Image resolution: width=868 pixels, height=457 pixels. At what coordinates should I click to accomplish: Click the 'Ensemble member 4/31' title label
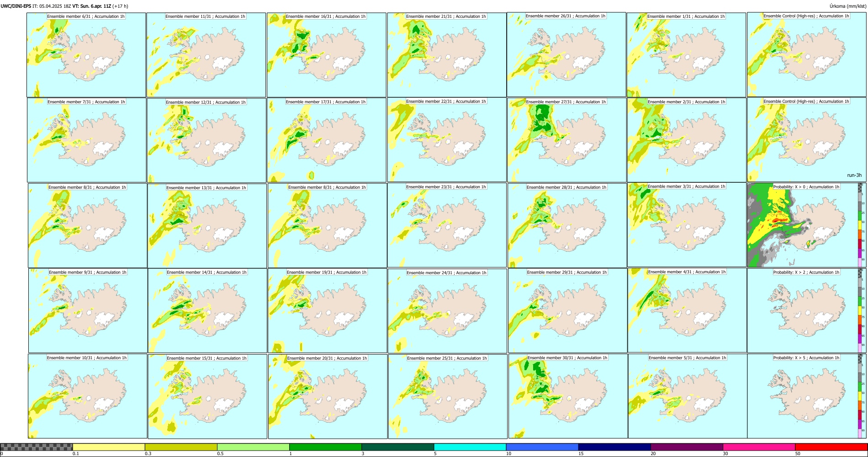[687, 272]
